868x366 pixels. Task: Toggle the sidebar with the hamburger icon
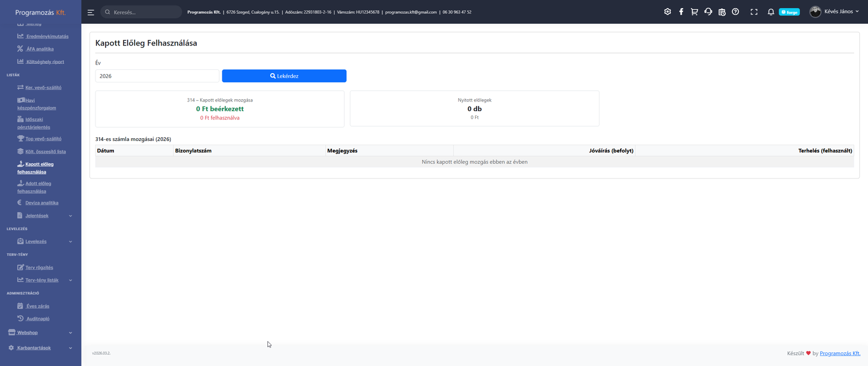click(91, 12)
